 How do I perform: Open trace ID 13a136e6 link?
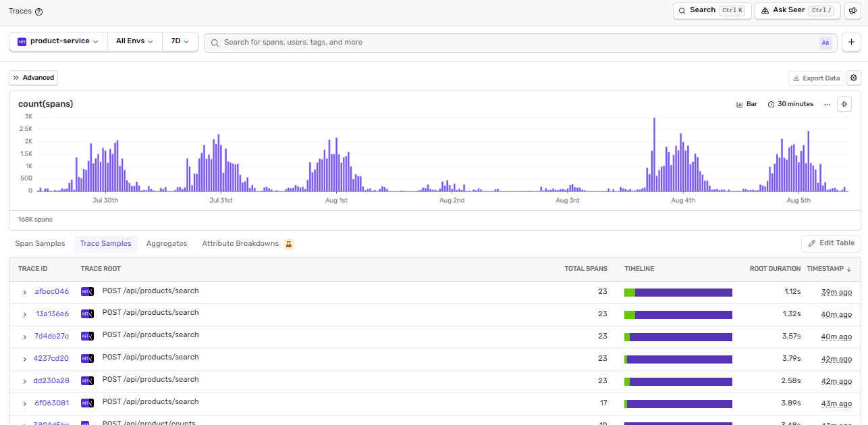click(x=52, y=314)
